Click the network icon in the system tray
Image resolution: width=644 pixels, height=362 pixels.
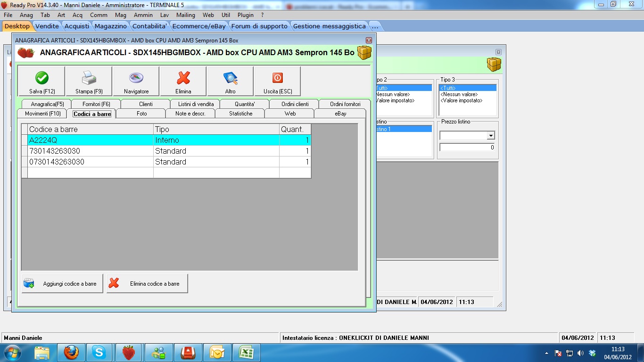(x=570, y=353)
